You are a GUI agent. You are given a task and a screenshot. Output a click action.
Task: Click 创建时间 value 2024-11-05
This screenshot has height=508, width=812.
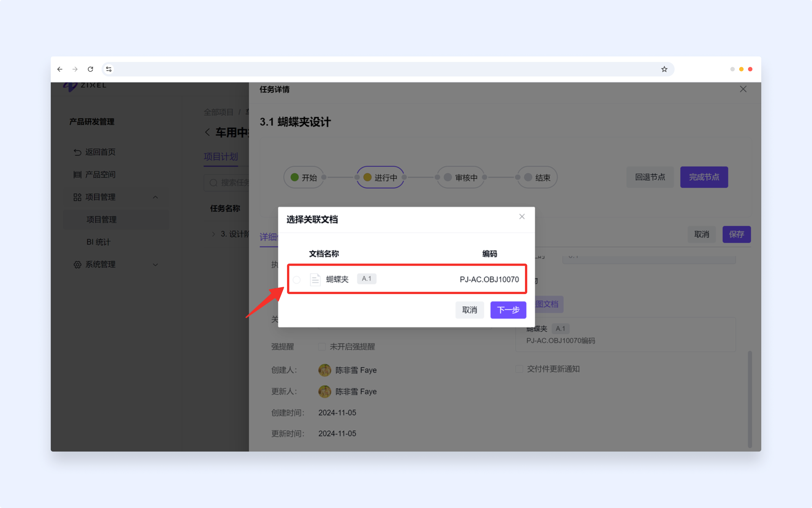pos(337,413)
